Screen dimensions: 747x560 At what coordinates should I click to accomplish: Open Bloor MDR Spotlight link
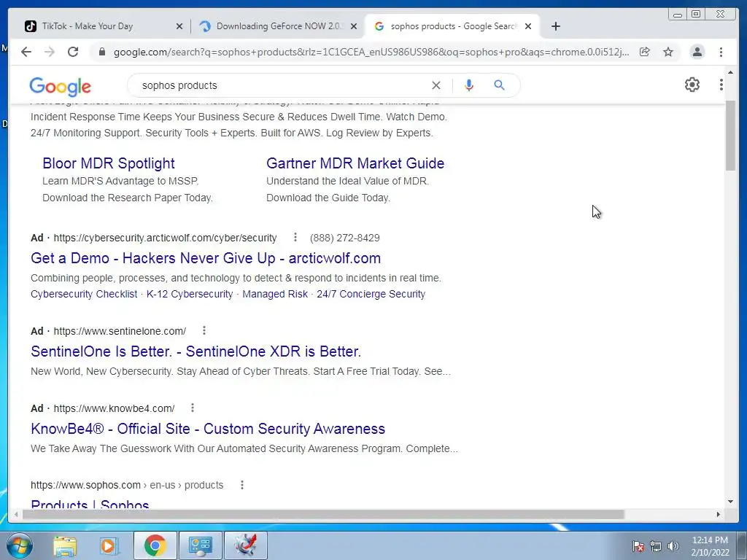coord(109,163)
